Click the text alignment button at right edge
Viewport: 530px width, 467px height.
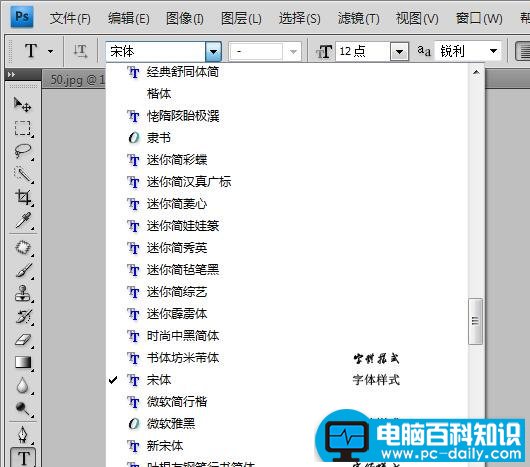click(523, 51)
